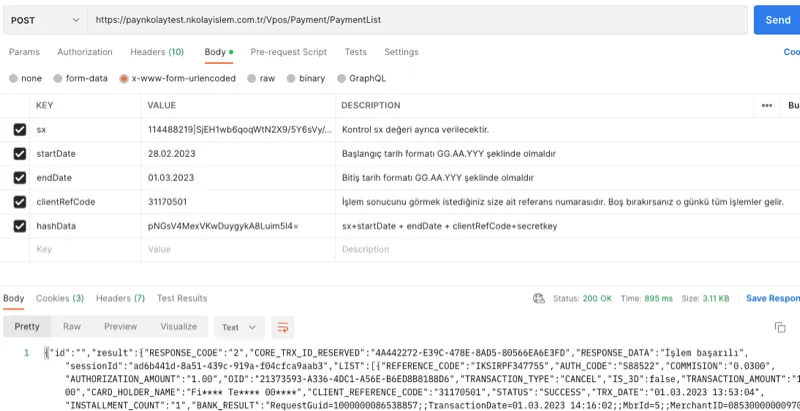Toggle the hashData row checkbox
The image size is (800, 411).
20,227
